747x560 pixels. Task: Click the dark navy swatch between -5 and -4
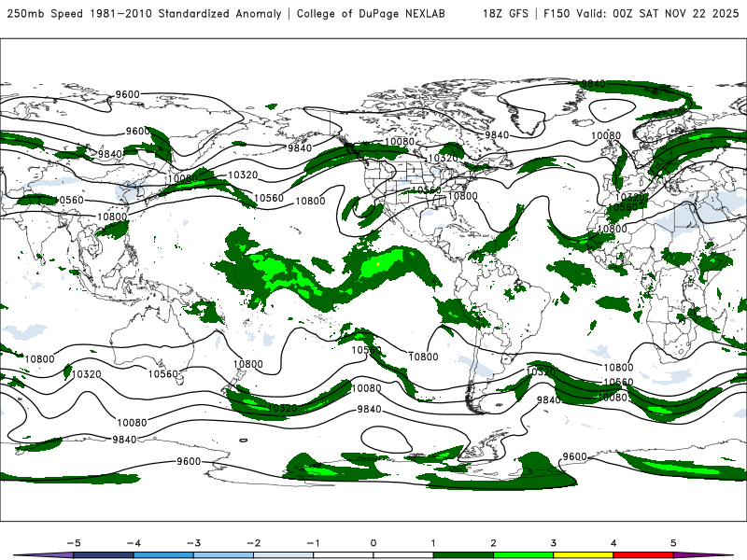[x=104, y=555]
